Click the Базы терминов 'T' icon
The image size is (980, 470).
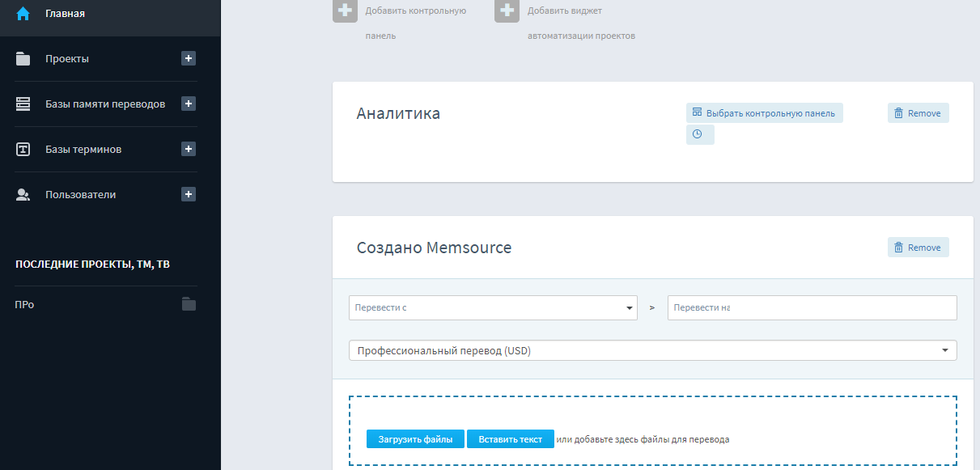pyautogui.click(x=23, y=149)
